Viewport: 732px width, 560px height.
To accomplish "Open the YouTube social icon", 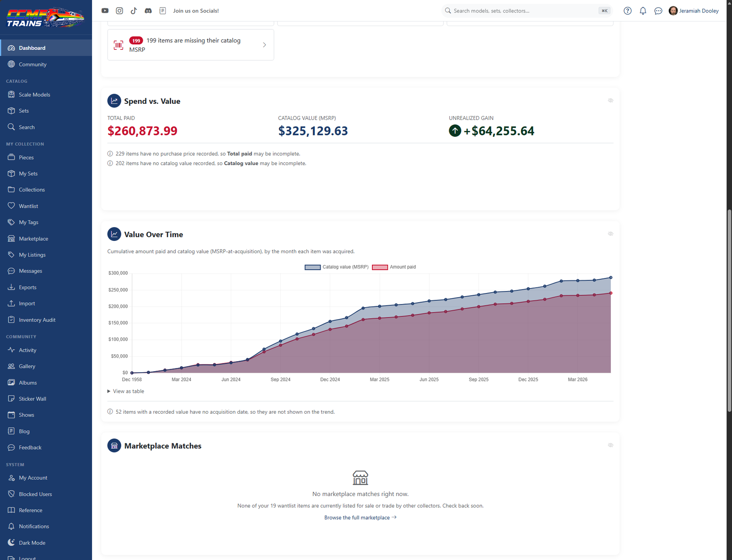I will tap(105, 11).
